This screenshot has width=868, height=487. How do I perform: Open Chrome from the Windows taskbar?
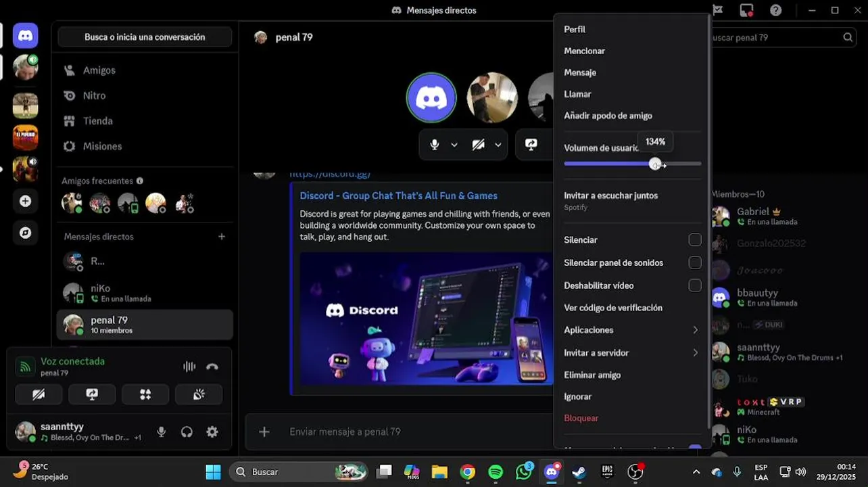click(467, 471)
